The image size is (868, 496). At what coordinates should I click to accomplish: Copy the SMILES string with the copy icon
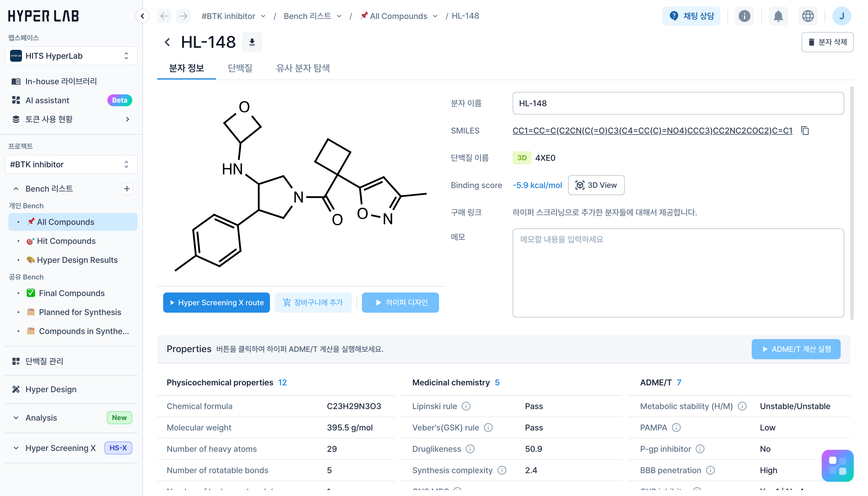805,131
